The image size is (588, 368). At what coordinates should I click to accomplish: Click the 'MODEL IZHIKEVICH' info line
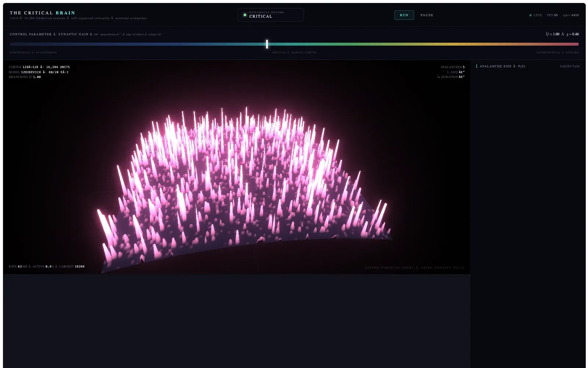(39, 72)
